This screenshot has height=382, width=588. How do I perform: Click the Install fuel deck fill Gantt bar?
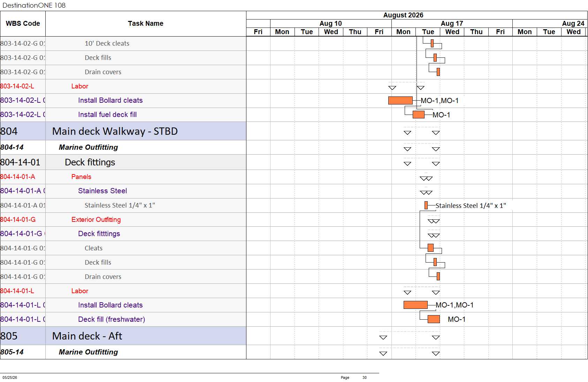point(419,115)
